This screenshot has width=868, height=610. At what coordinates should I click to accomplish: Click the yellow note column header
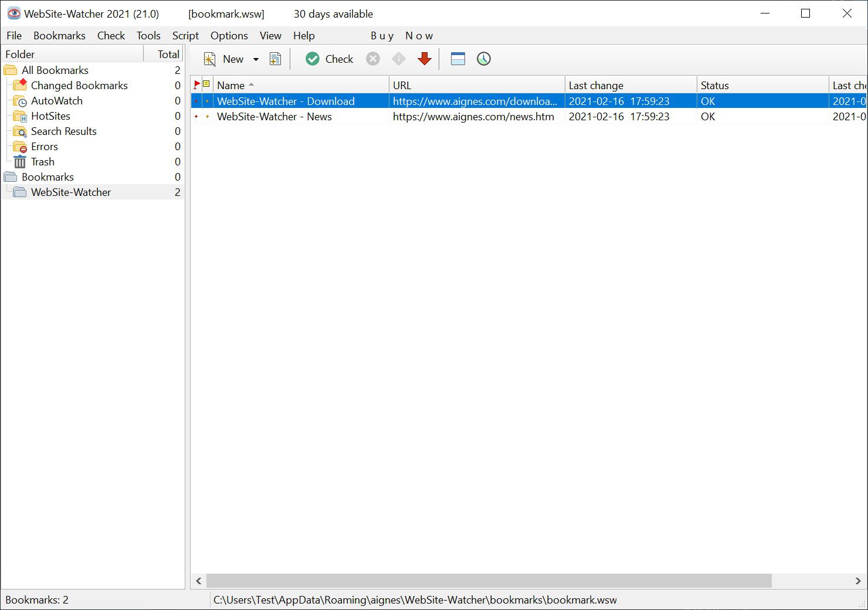(206, 84)
